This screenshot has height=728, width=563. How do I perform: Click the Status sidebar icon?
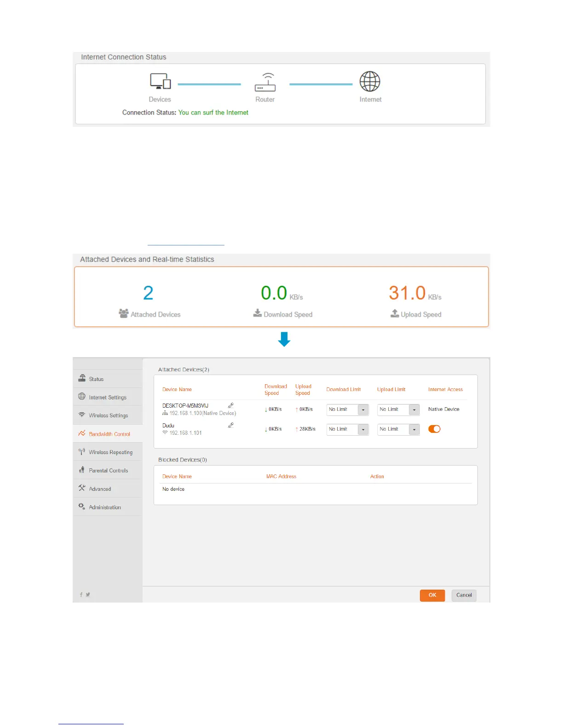coord(82,378)
